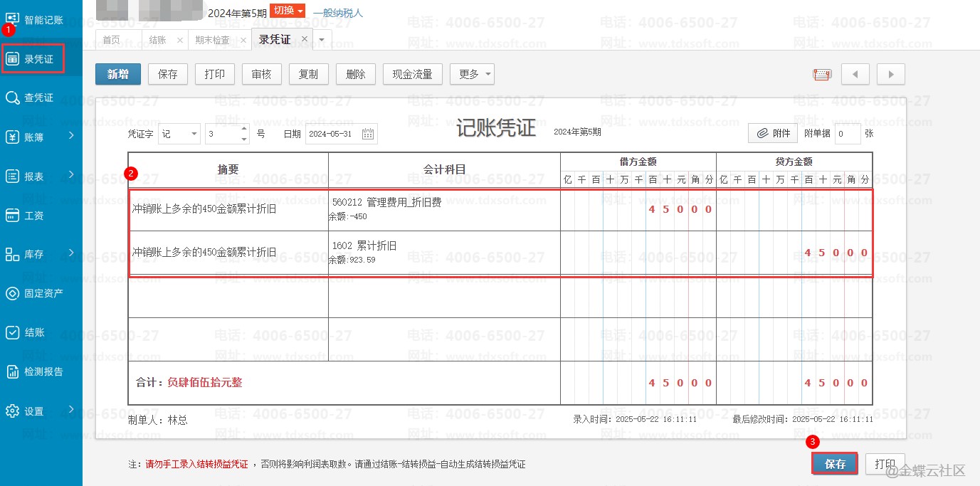Expand the 更多 dropdown menu

471,74
